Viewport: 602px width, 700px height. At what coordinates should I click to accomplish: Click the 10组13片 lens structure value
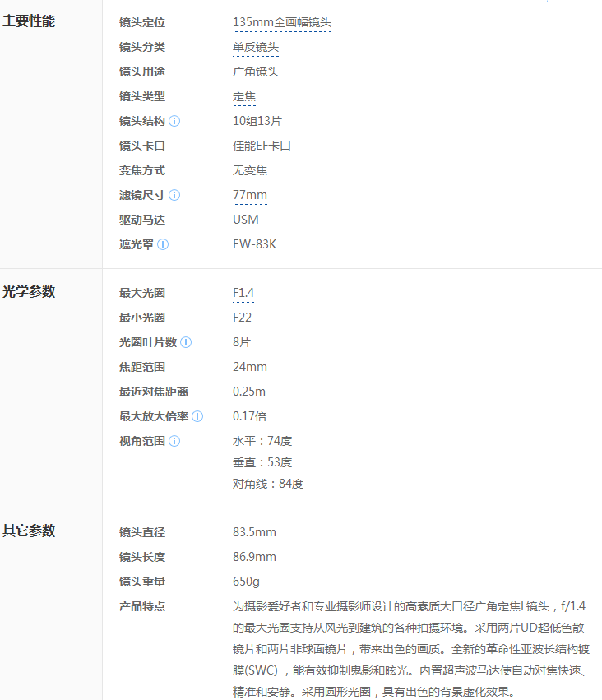point(257,121)
